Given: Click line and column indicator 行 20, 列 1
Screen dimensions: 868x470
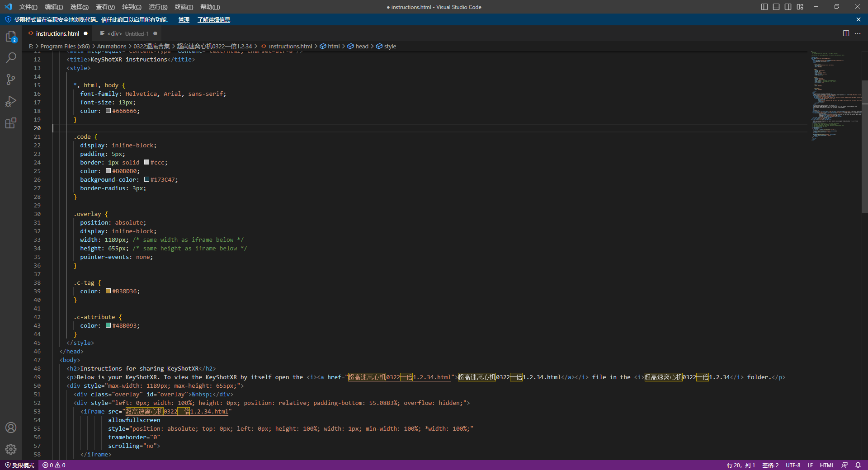Looking at the screenshot, I should (x=741, y=465).
